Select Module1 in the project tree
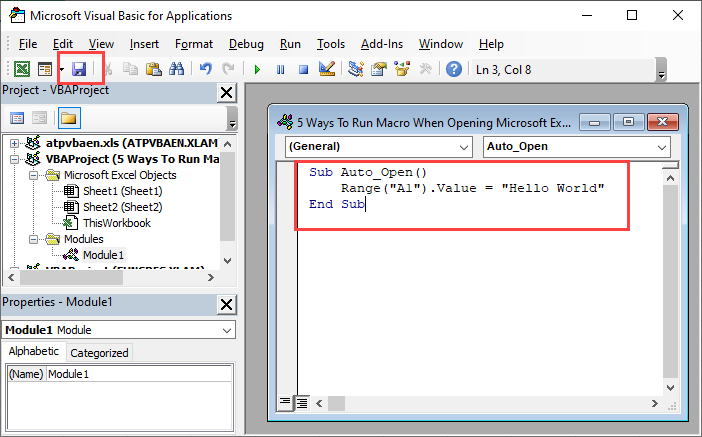The image size is (702, 437). click(103, 255)
